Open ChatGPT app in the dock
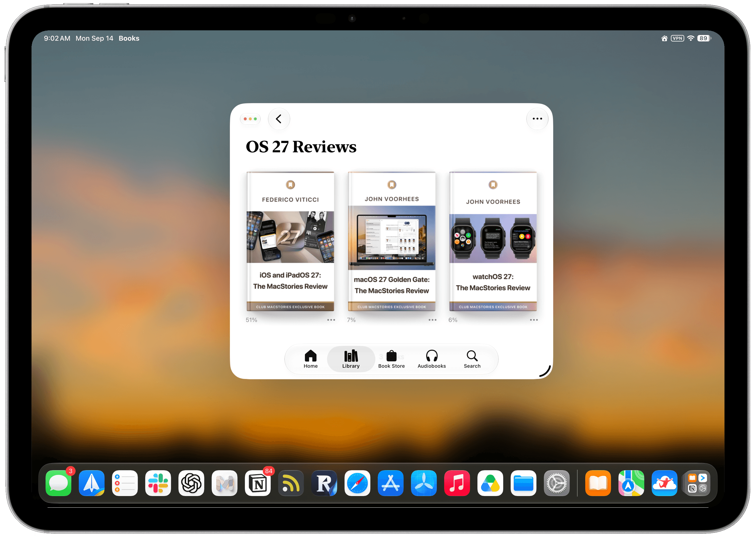This screenshot has height=538, width=756. click(191, 483)
